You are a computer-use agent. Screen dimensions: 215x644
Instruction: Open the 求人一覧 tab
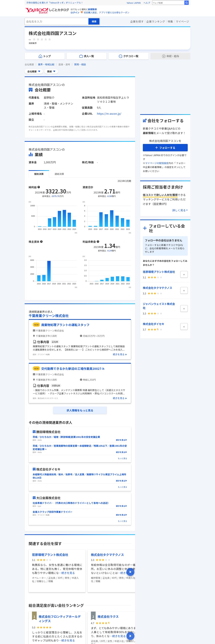87,56
